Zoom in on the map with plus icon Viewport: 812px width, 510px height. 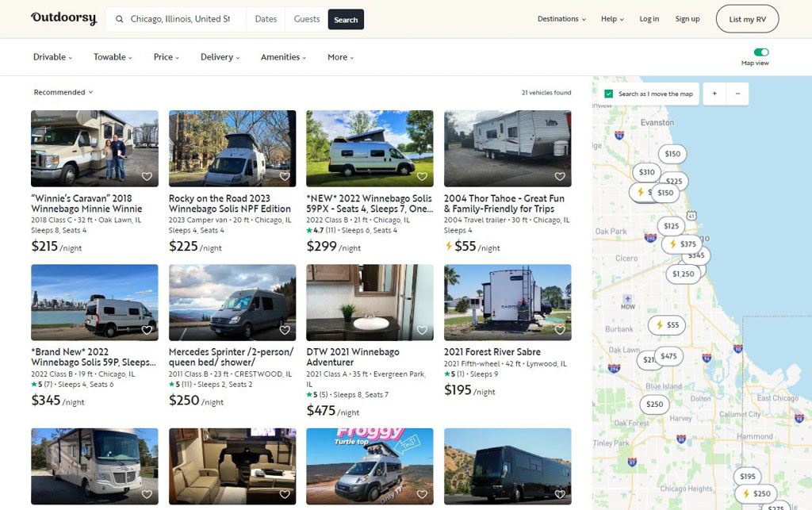[x=713, y=94]
